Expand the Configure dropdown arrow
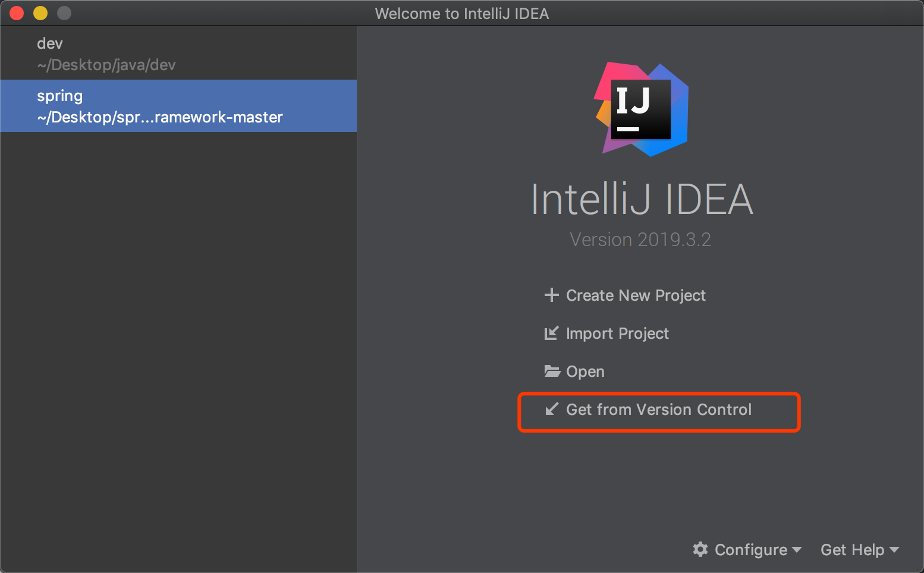The image size is (924, 573). pos(797,550)
